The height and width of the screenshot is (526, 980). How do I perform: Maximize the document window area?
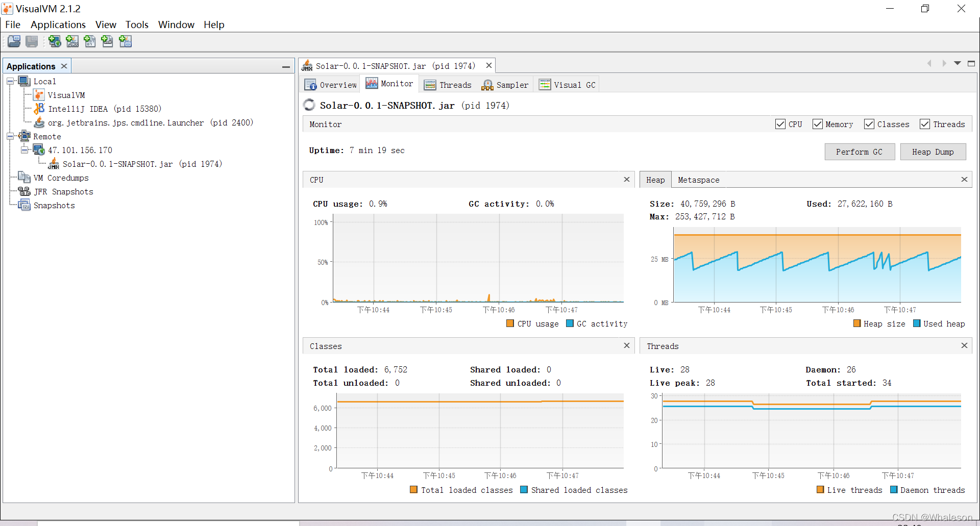971,64
